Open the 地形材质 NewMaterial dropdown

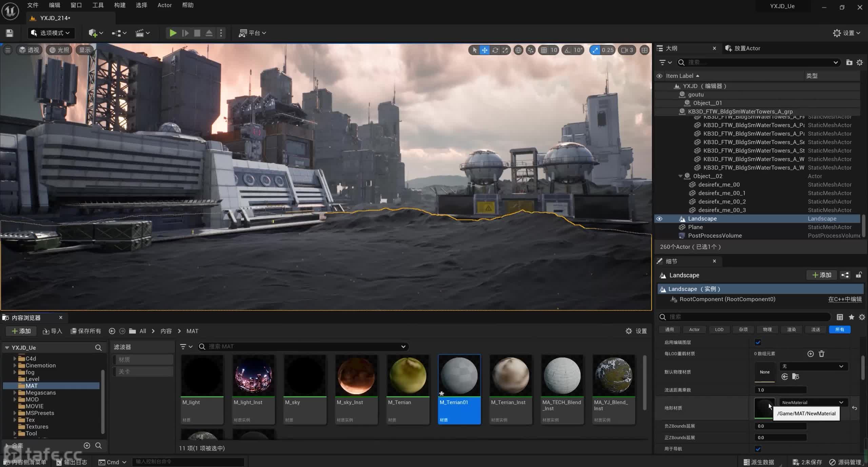813,402
